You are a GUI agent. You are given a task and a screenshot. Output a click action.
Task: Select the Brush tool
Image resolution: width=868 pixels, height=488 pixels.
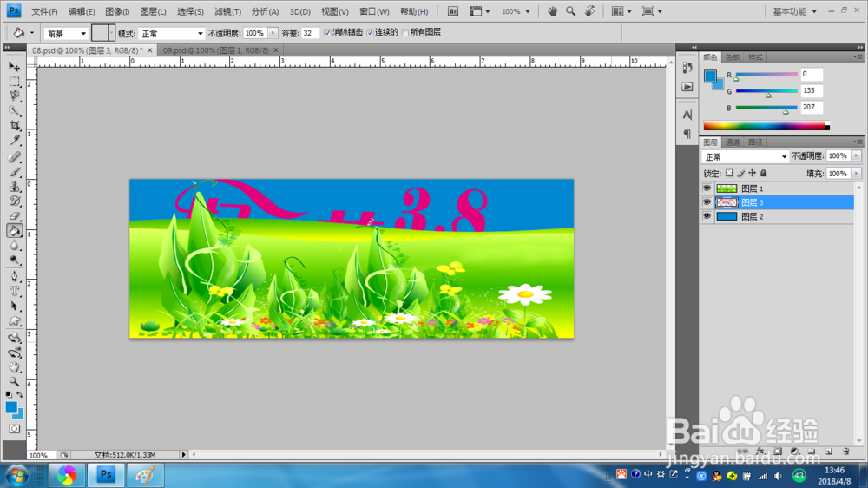(x=15, y=172)
